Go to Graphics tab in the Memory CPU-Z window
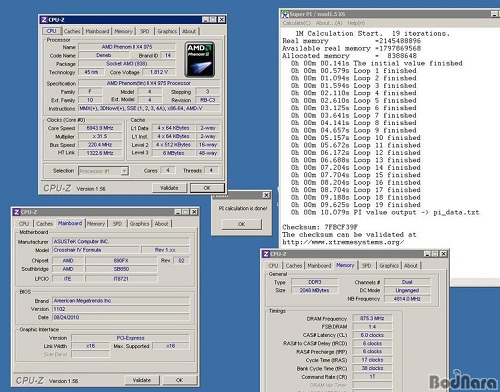The width and height of the screenshot is (500, 392). tap(389, 266)
